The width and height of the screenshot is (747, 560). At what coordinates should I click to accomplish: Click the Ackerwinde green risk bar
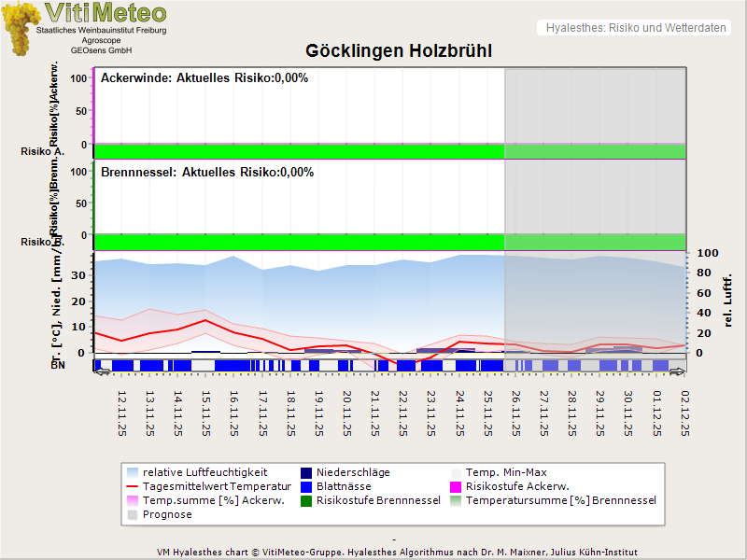click(299, 151)
